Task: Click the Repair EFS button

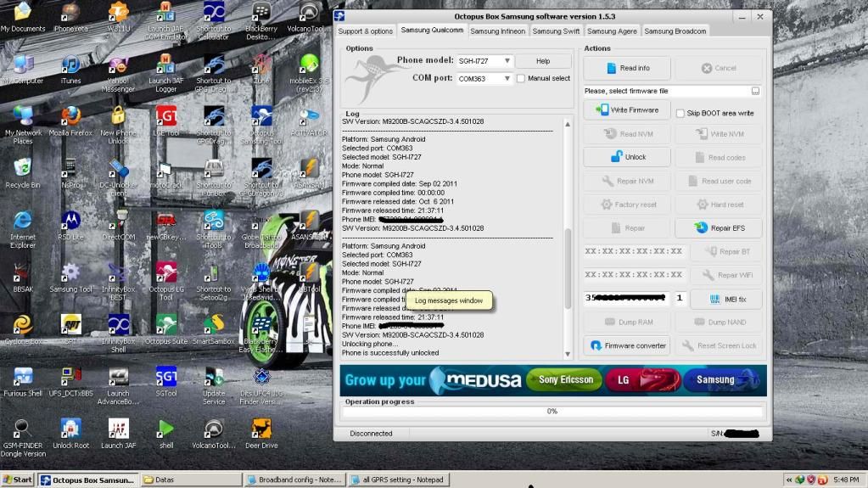Action: pyautogui.click(x=719, y=228)
